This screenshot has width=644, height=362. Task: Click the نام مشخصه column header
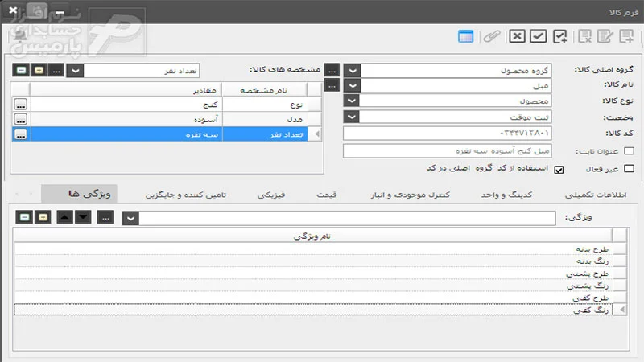[265, 90]
